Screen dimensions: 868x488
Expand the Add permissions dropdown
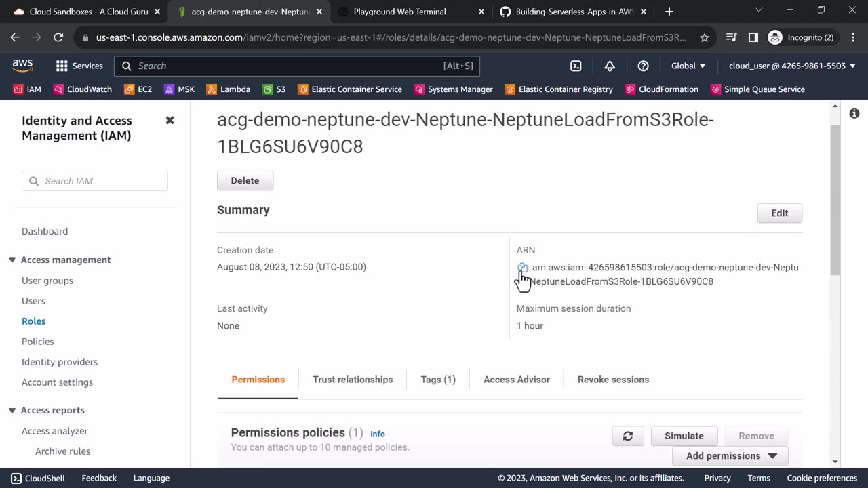730,455
